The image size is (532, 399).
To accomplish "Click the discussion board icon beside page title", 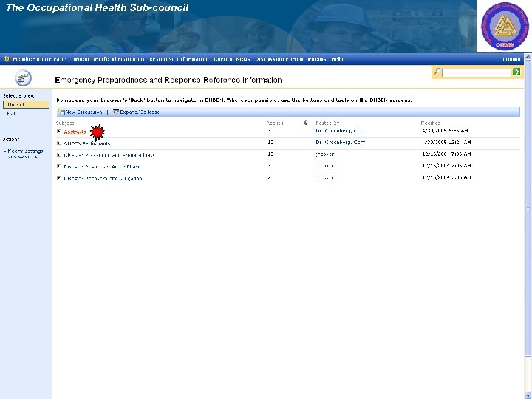I will coord(23,78).
